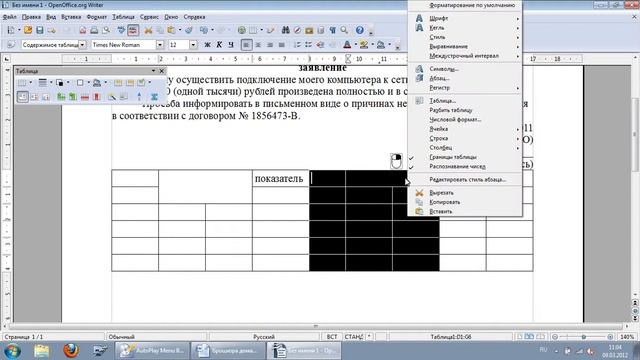Click the zoom slider in status bar

(x=582, y=337)
